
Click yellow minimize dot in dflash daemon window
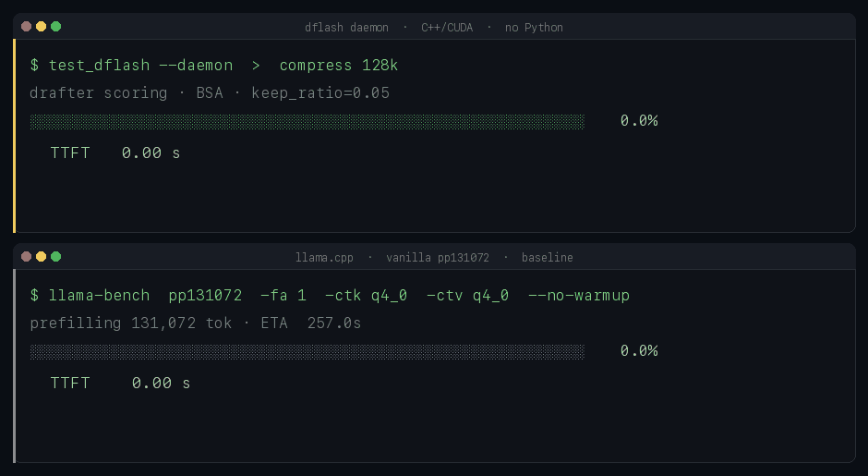tap(41, 26)
